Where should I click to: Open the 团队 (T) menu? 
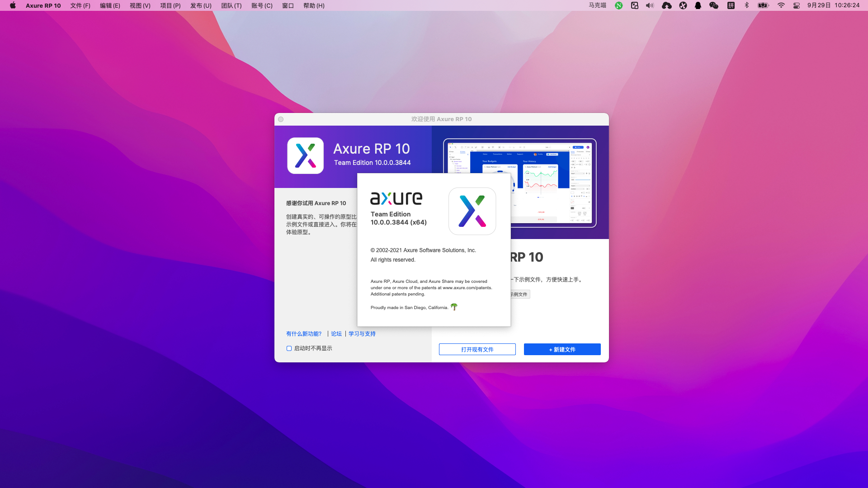tap(231, 5)
